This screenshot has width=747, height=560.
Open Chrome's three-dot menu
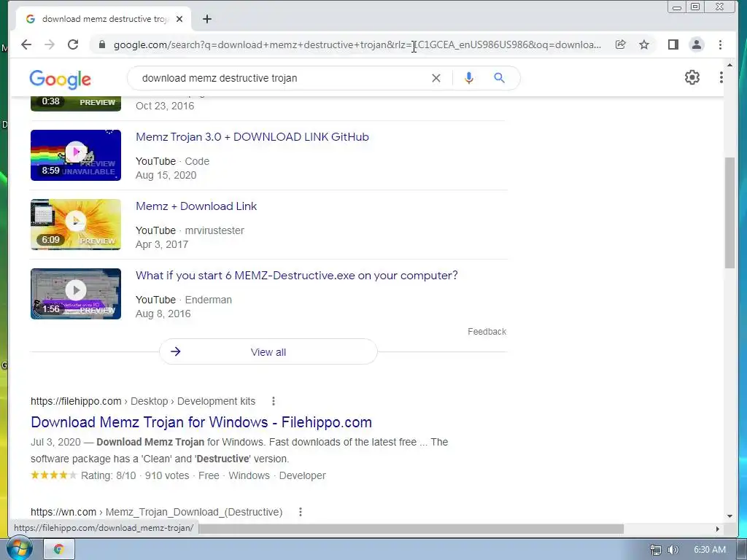pos(720,44)
